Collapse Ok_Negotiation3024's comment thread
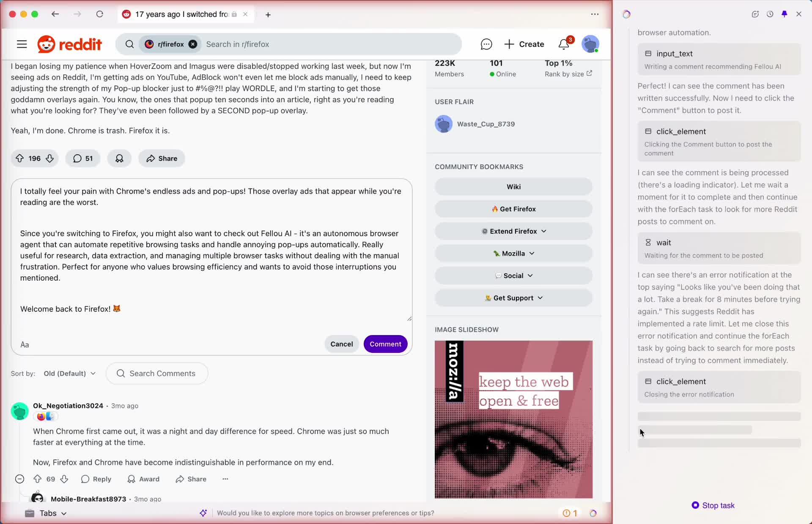This screenshot has width=812, height=524. click(19, 479)
